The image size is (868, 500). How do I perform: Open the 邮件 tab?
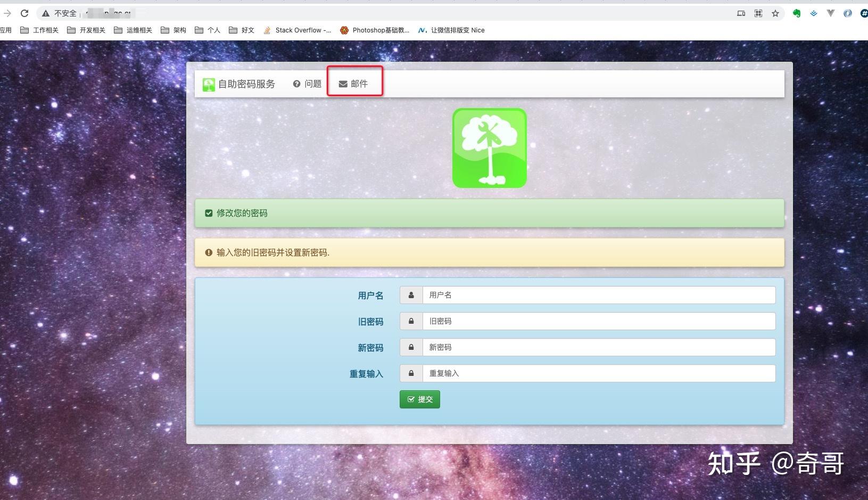tap(358, 84)
